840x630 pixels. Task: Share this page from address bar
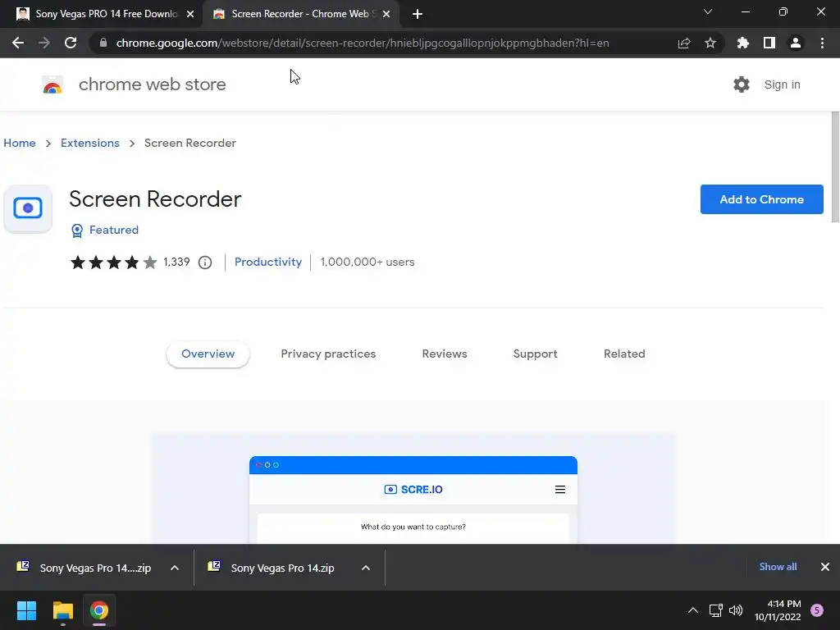[684, 43]
